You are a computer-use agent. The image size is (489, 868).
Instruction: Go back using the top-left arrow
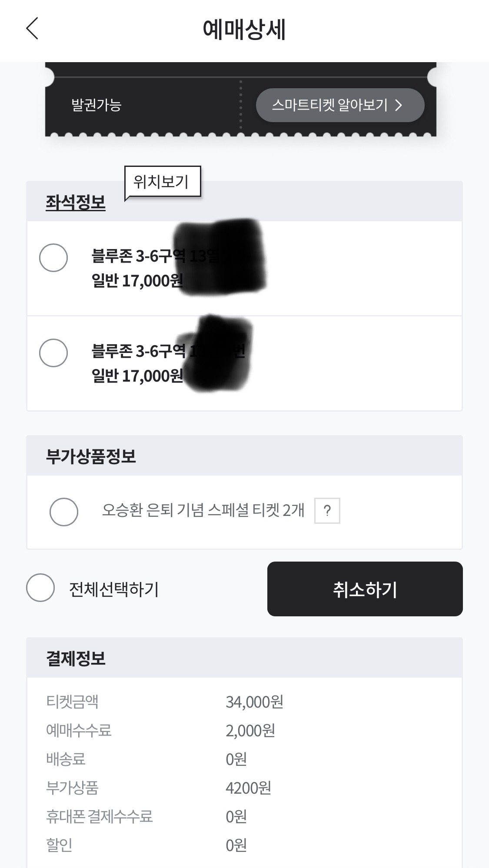click(32, 29)
